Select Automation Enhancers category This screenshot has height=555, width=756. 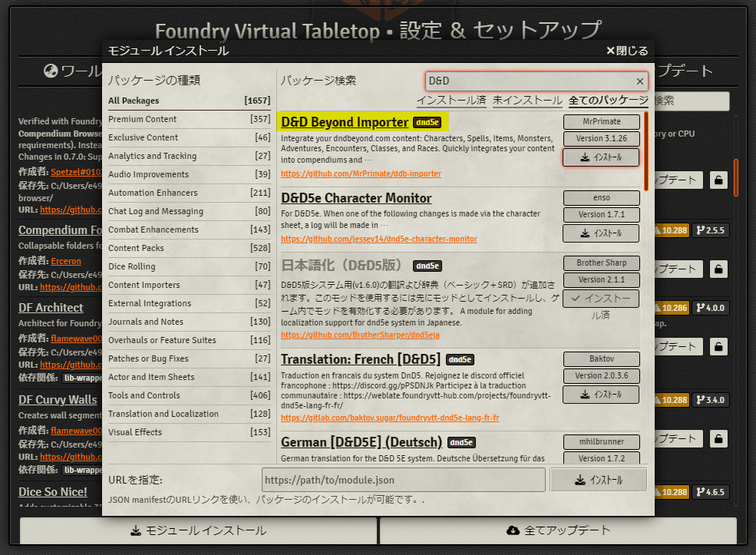point(189,193)
